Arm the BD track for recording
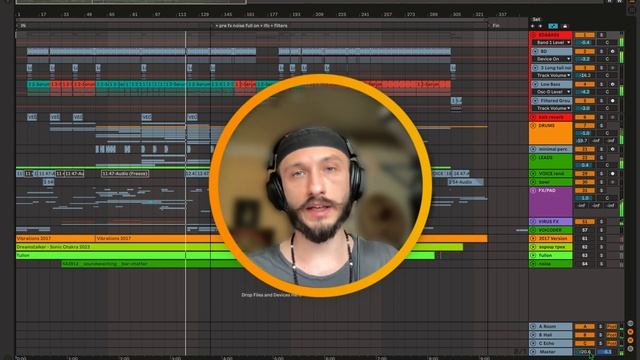Screen dimensions: 640x360 coord(612,51)
